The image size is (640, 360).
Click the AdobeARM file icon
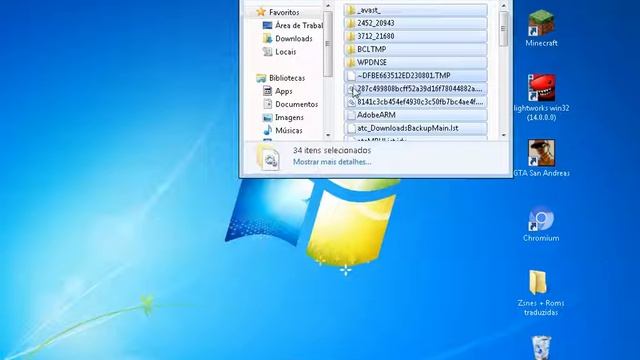pos(351,115)
